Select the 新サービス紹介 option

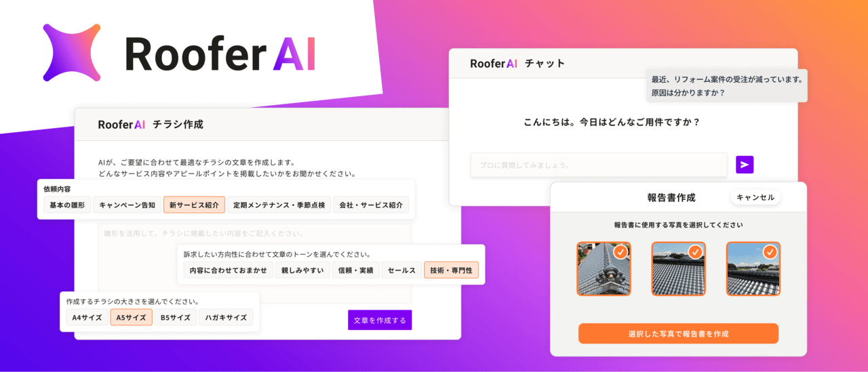coord(194,205)
